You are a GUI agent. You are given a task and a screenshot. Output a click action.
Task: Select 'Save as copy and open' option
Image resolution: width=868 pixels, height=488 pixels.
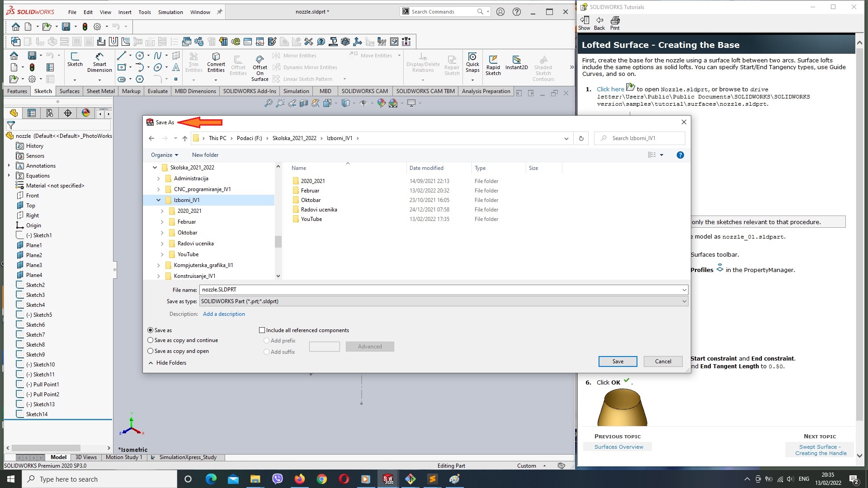tap(150, 351)
